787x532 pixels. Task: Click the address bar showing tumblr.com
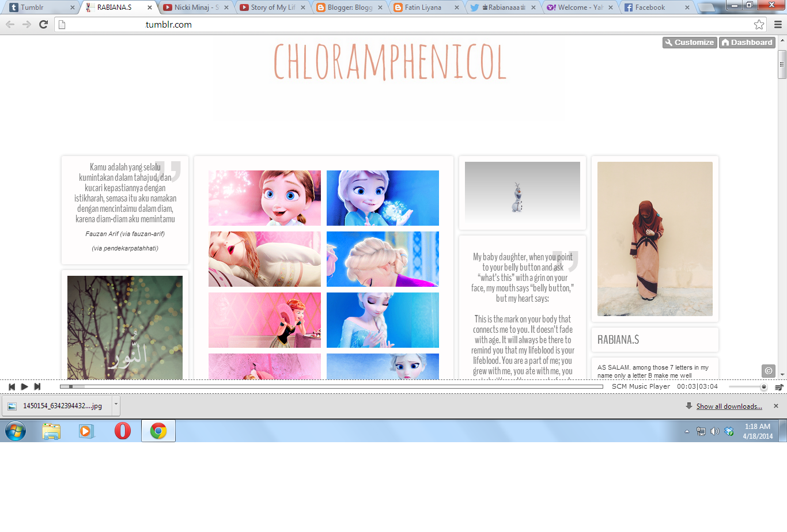(403, 24)
